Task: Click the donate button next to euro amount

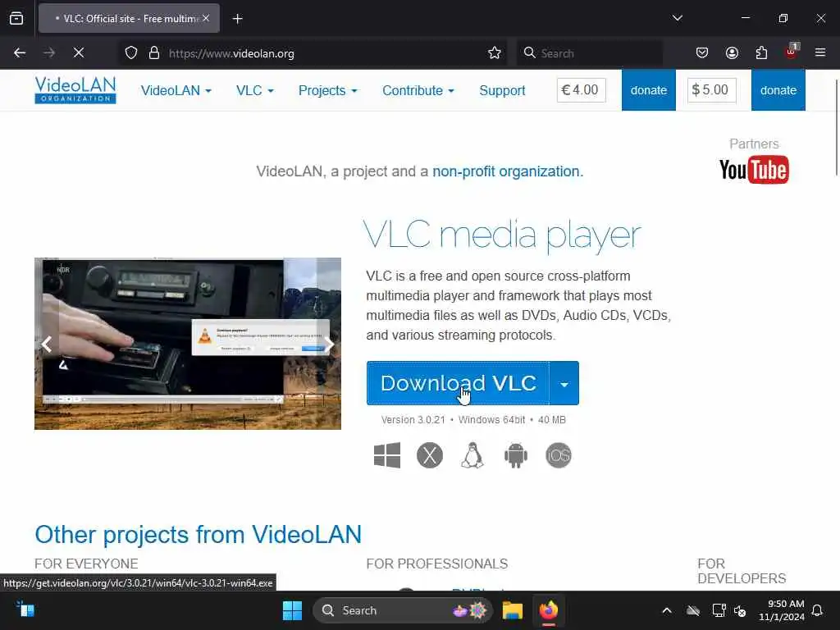Action: pos(649,90)
